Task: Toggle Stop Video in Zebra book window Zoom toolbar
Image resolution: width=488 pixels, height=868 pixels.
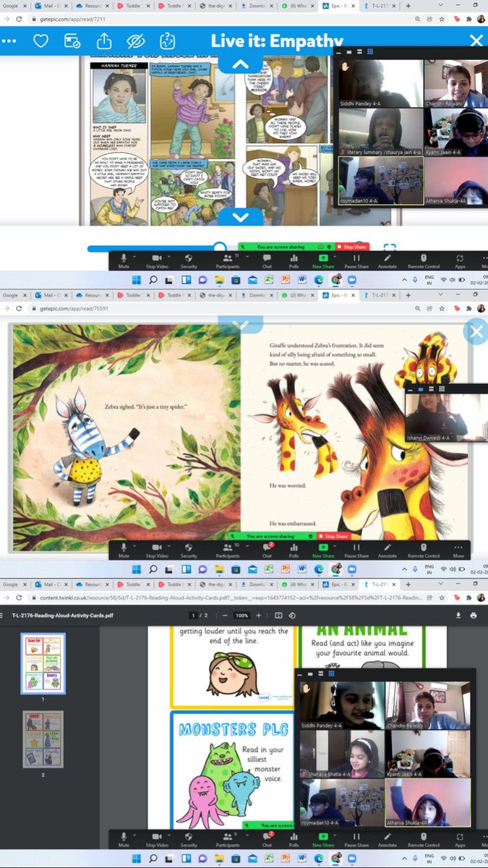Action: tap(156, 550)
